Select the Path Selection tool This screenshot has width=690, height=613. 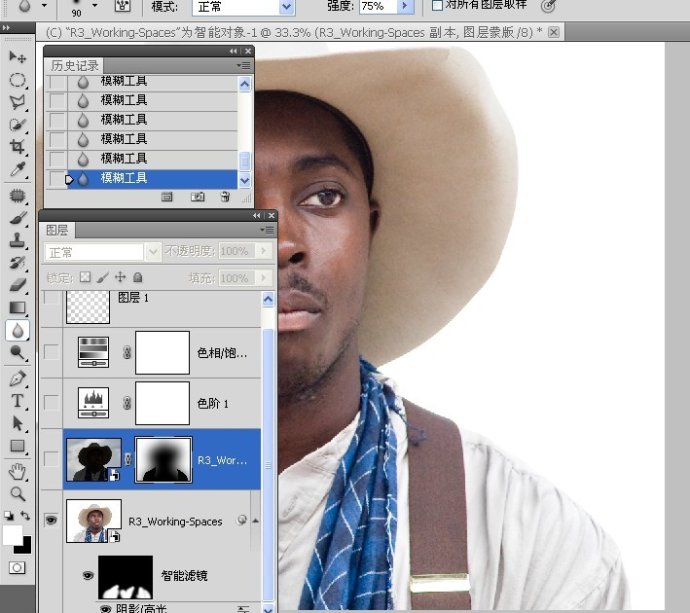(17, 424)
